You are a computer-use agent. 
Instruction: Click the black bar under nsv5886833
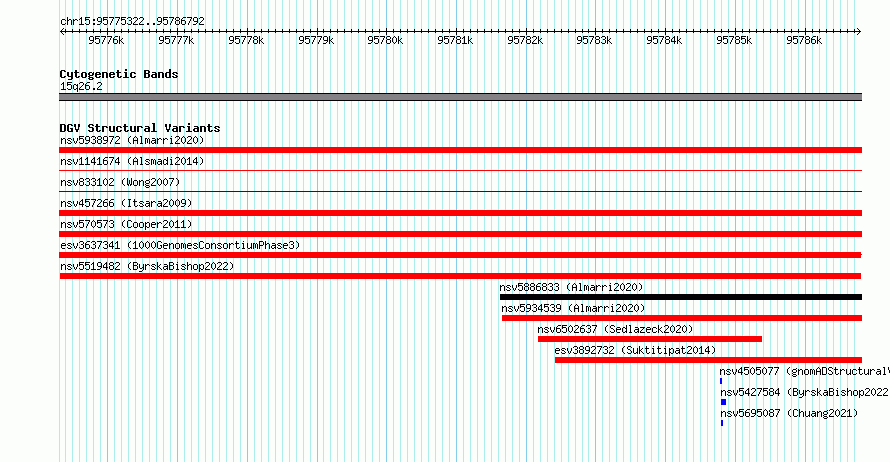click(681, 297)
